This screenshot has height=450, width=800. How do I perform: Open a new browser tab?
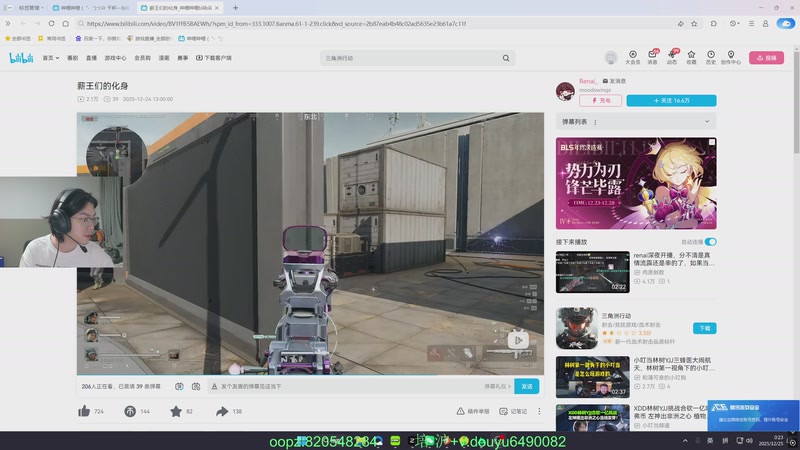click(x=235, y=8)
